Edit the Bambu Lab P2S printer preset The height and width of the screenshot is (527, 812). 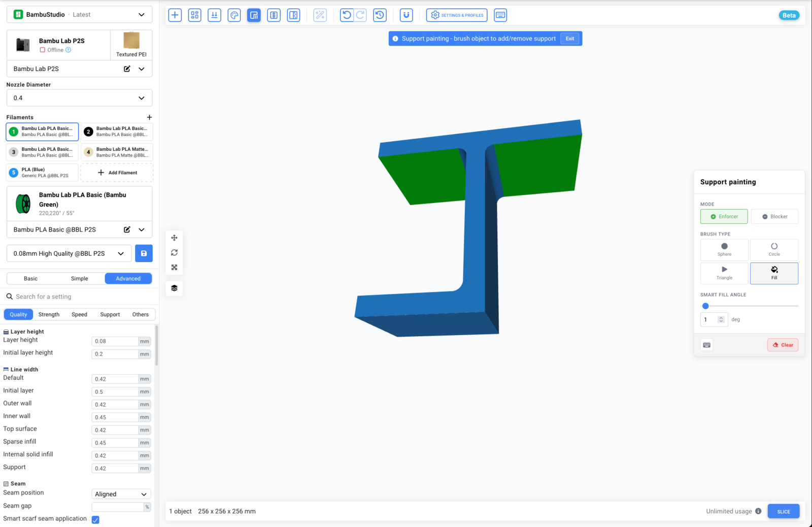coord(127,69)
